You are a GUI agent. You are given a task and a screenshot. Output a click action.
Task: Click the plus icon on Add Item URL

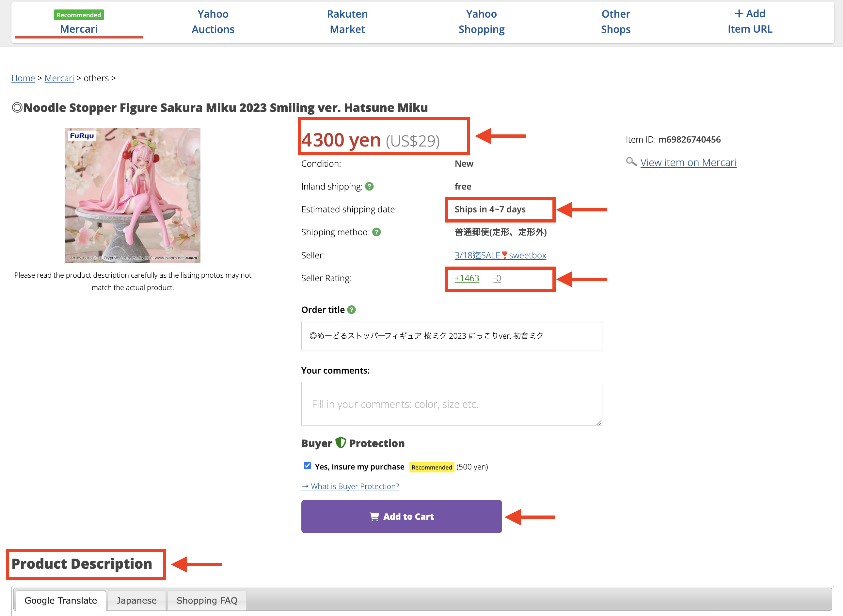tap(739, 14)
